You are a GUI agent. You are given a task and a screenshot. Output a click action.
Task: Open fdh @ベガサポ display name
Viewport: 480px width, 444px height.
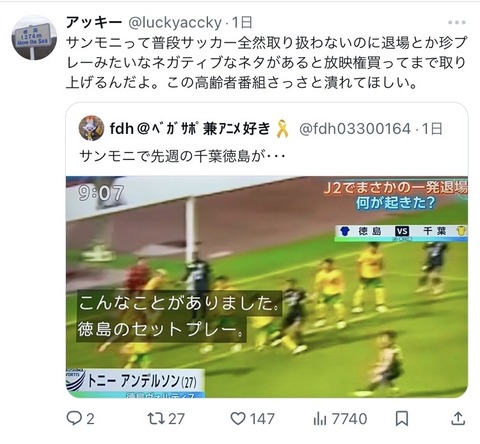[190, 129]
